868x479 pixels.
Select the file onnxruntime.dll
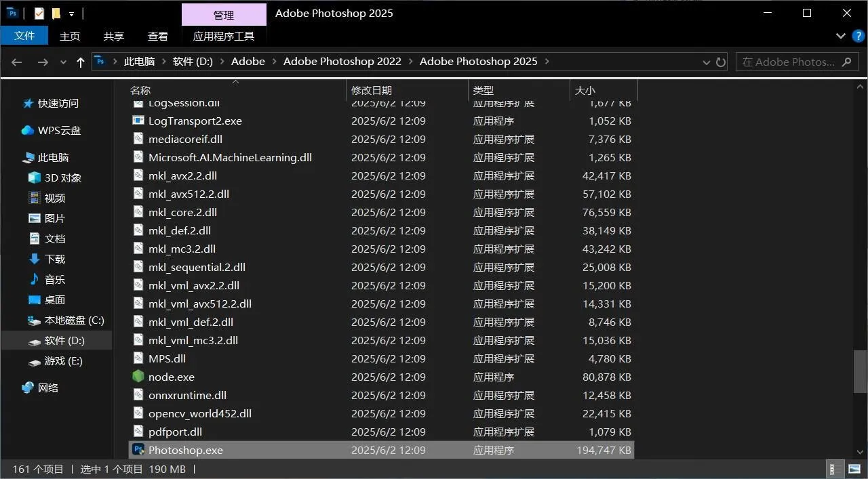click(x=187, y=395)
